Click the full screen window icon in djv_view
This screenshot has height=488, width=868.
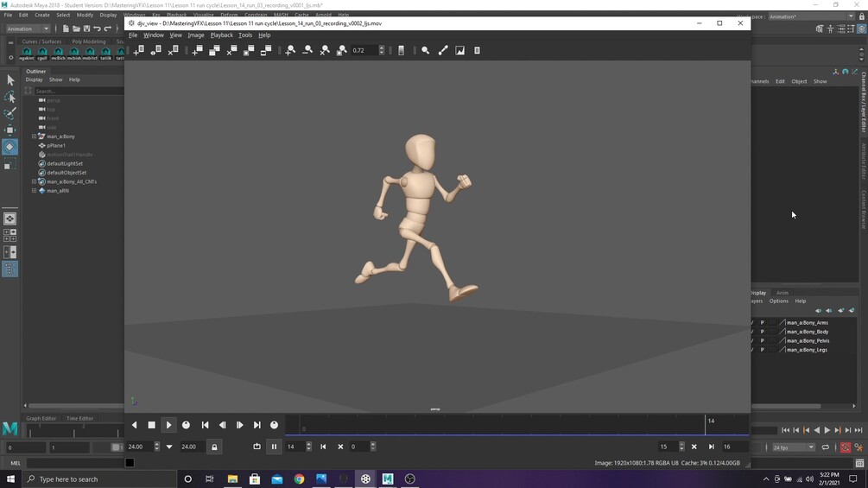(266, 50)
